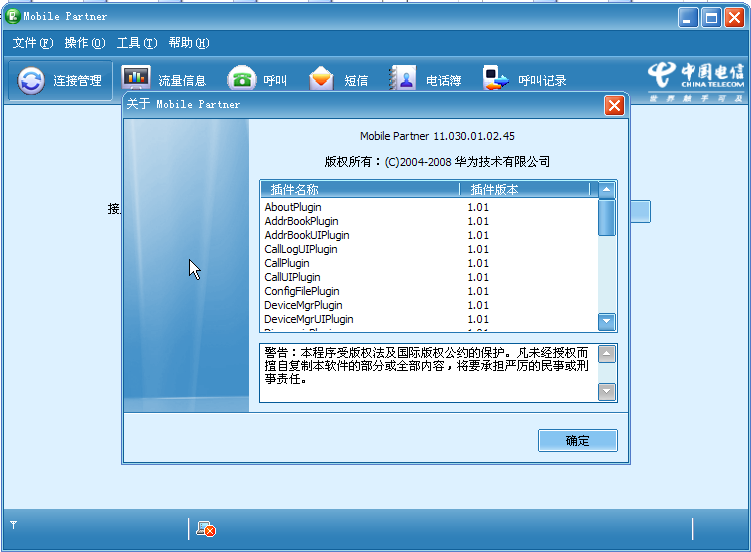Select DeviceMgrUIPlugin row
Image resolution: width=751 pixels, height=552 pixels.
430,319
